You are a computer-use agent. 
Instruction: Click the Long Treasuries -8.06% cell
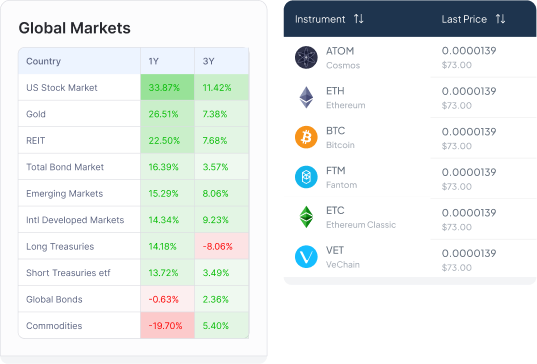[x=222, y=246]
